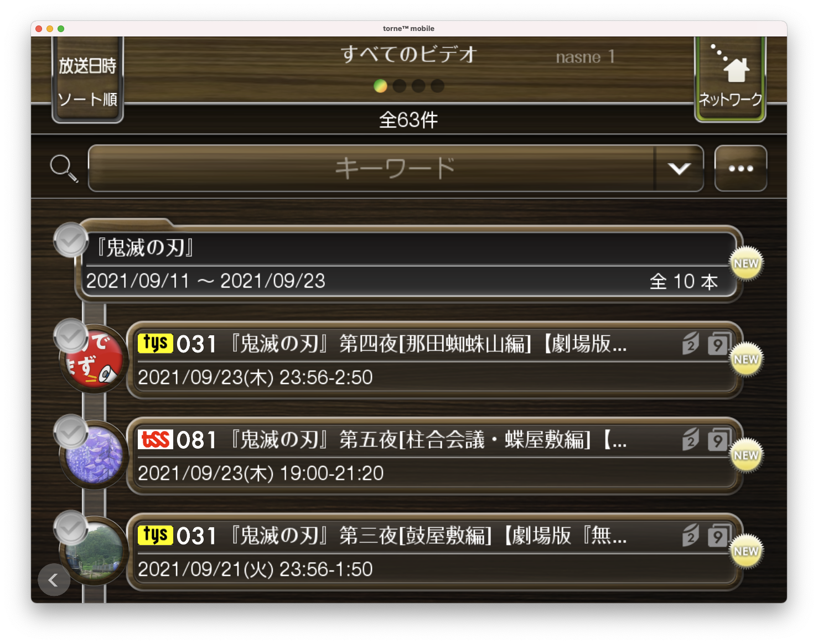Switch to the fourth page dot
The width and height of the screenshot is (818, 644).
[437, 86]
